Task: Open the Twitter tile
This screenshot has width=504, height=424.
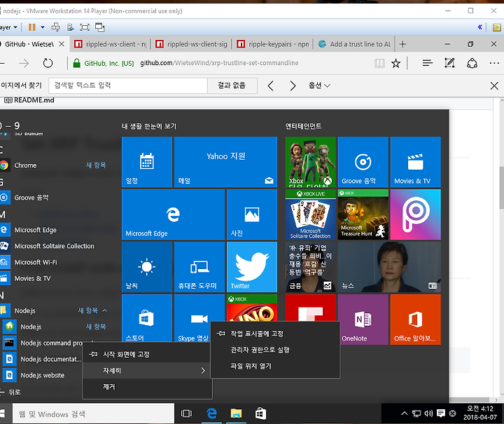Action: point(252,267)
